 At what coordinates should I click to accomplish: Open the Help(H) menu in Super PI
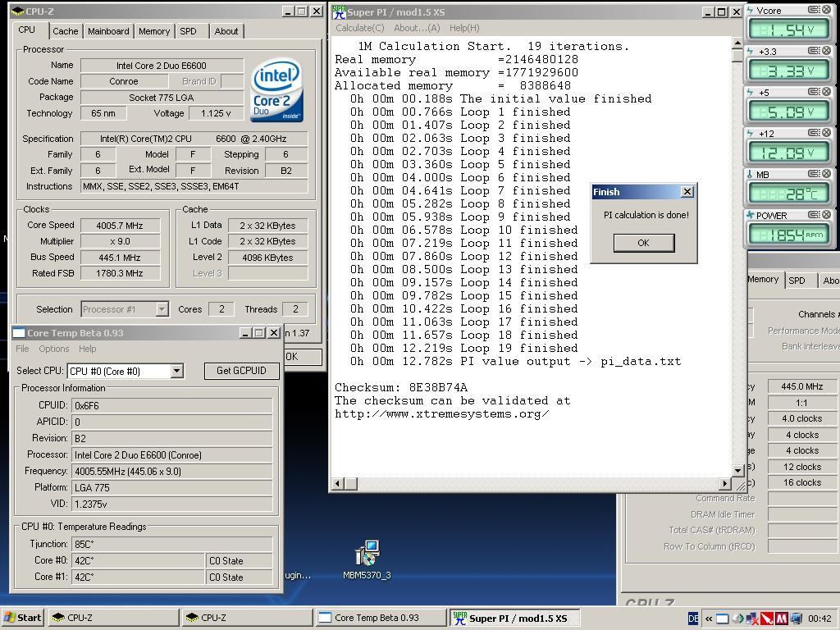point(464,28)
